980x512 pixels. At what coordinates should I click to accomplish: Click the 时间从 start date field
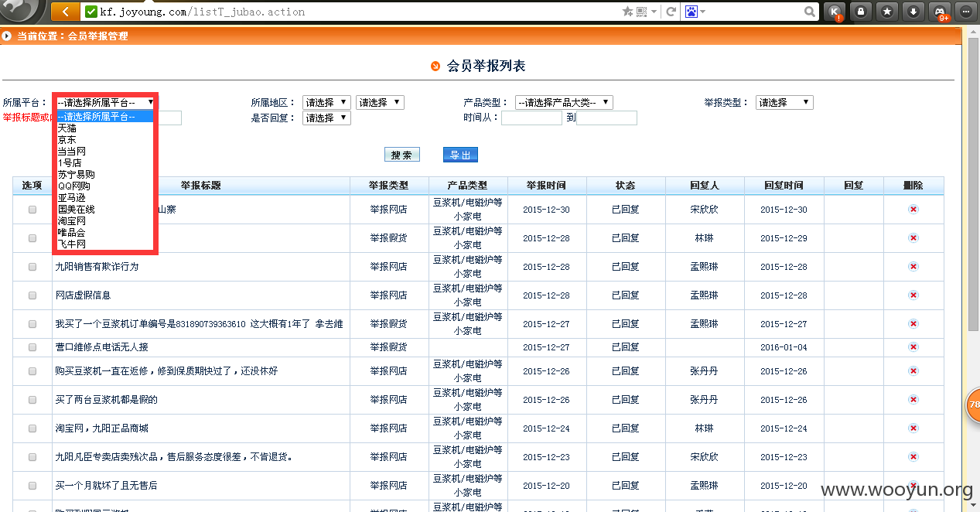point(531,118)
